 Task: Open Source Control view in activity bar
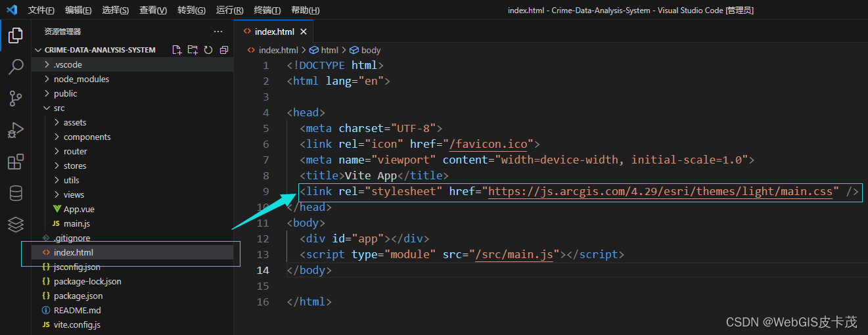point(15,99)
